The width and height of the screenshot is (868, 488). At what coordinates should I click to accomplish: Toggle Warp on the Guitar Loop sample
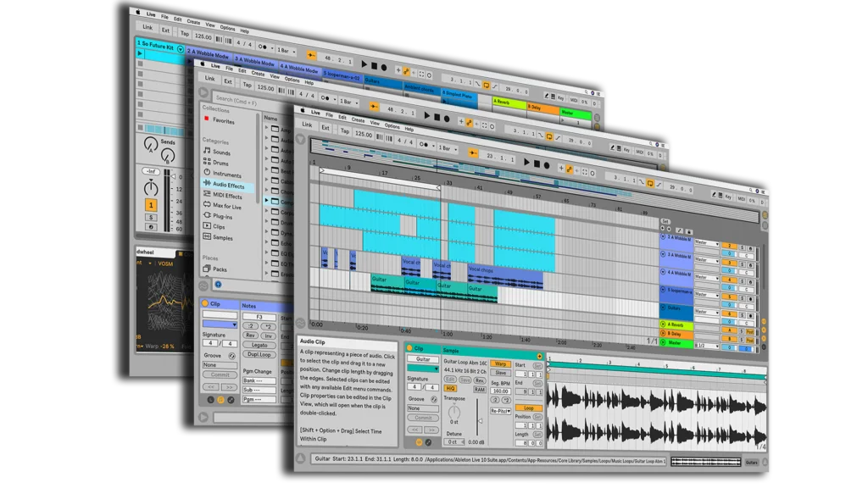(x=499, y=364)
